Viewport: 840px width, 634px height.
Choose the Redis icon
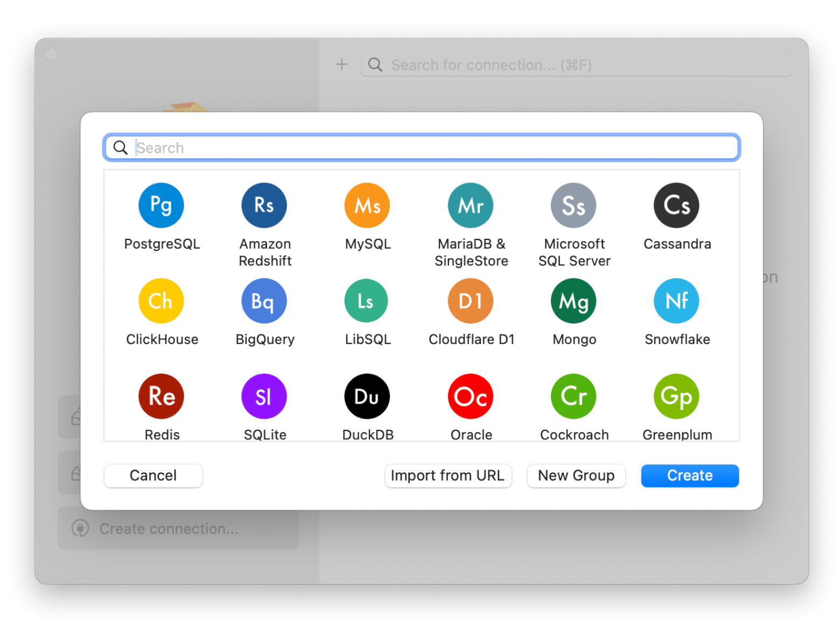[161, 397]
